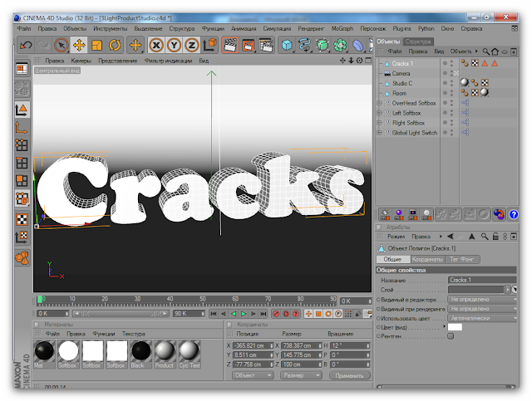Select the Cyc Text material
This screenshot has height=401, width=532.
point(190,355)
